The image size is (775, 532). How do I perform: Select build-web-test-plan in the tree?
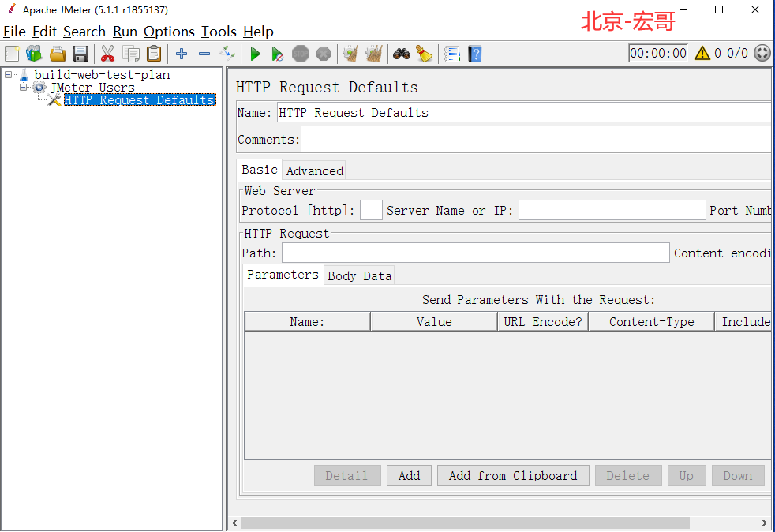coord(102,75)
